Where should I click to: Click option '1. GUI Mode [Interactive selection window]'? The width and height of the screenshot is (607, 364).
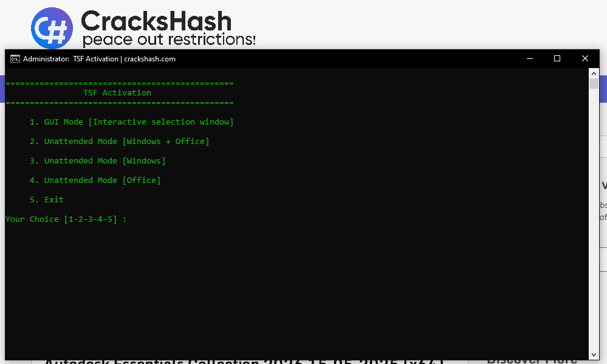pyautogui.click(x=132, y=122)
